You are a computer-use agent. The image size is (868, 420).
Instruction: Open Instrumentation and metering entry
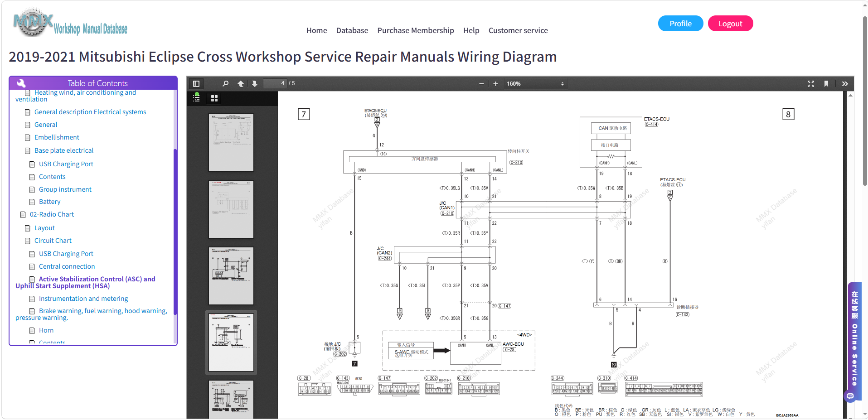[83, 299]
